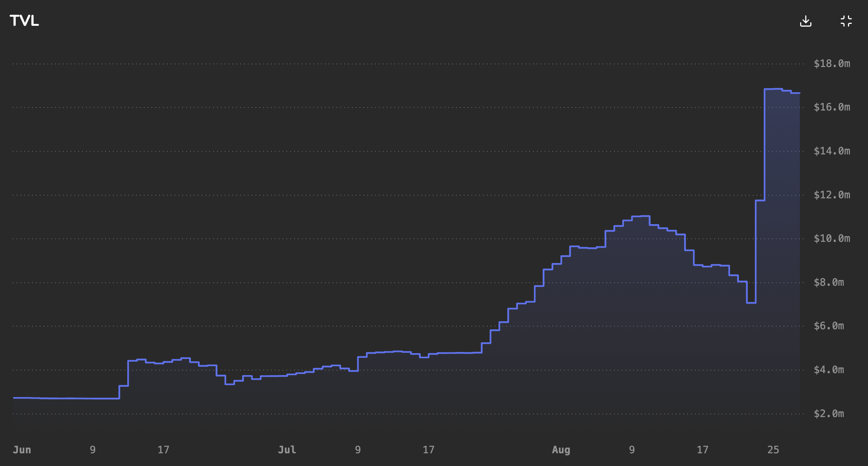The width and height of the screenshot is (868, 466).
Task: Select the $4.0m axis label
Action: coord(829,370)
